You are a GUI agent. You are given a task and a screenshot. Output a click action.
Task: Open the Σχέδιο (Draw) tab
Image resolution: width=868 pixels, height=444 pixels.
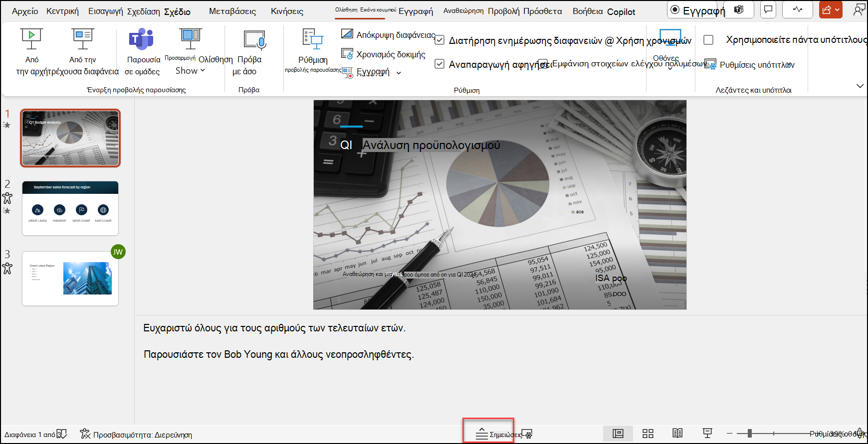click(177, 11)
